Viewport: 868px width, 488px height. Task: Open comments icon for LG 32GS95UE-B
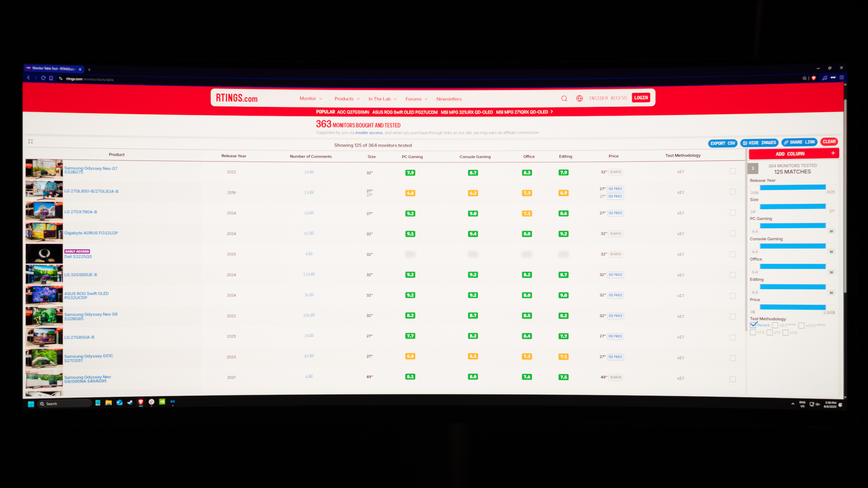(x=313, y=274)
